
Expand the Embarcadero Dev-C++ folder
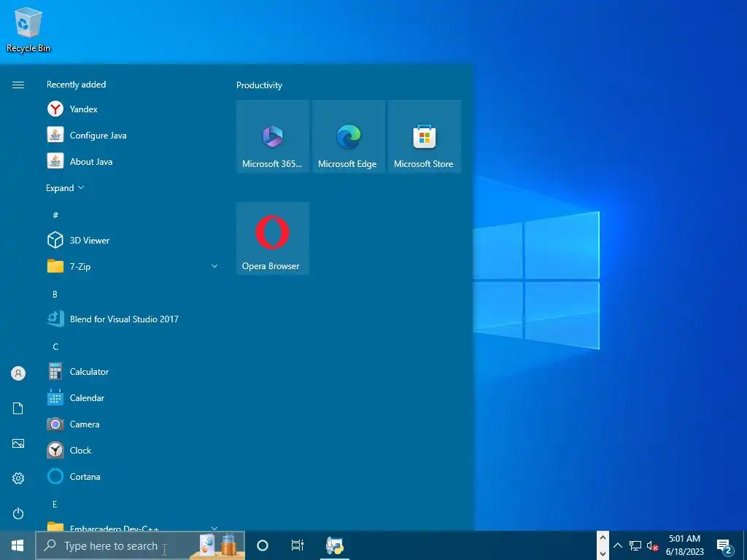[x=133, y=526]
